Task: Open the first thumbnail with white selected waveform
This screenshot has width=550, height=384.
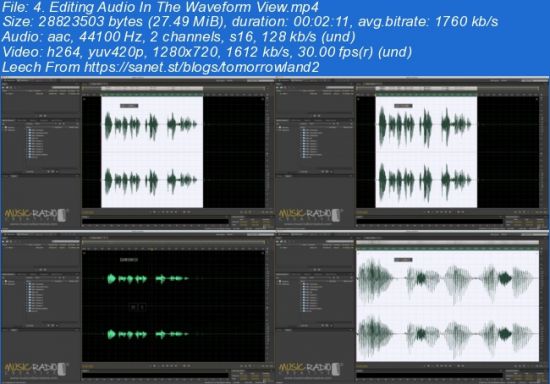Action: [x=138, y=153]
